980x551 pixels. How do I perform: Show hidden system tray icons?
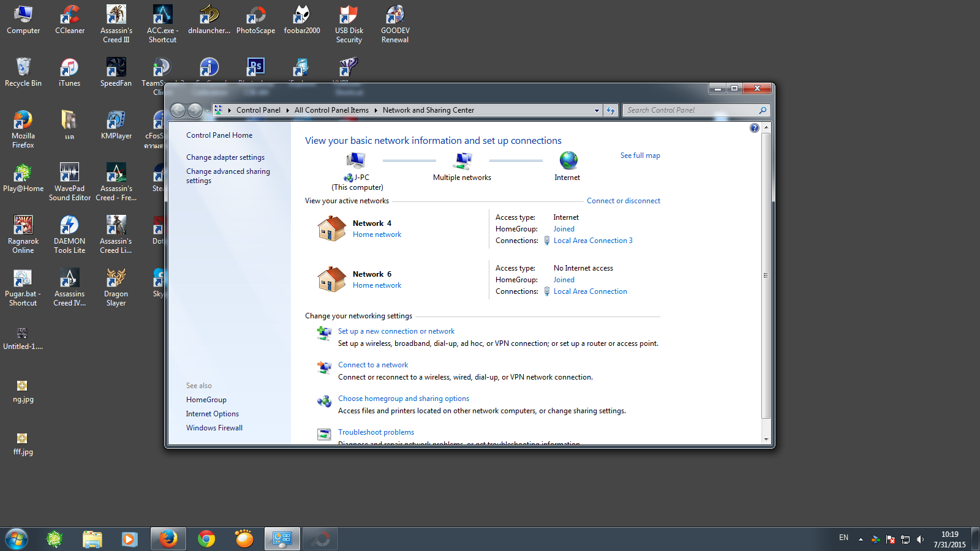pyautogui.click(x=861, y=539)
